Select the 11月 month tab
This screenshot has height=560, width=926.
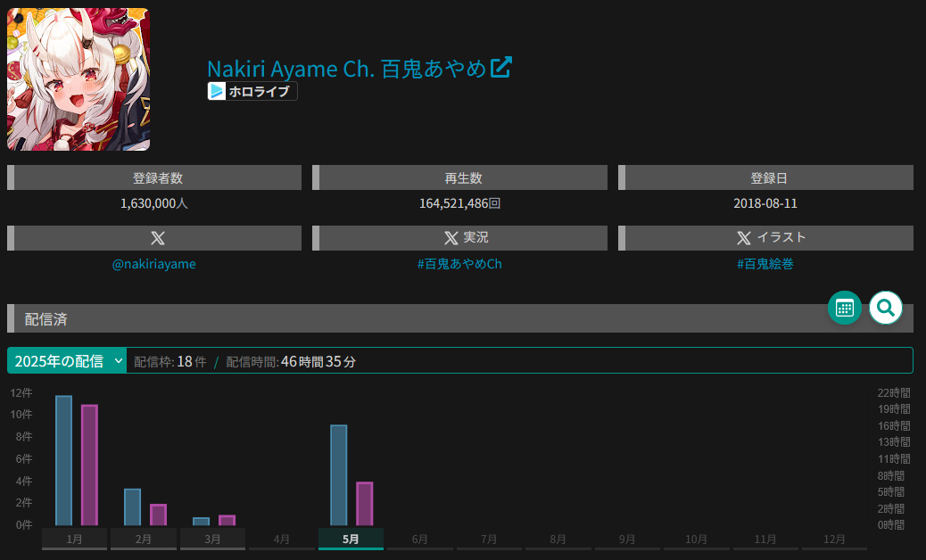[x=765, y=539]
